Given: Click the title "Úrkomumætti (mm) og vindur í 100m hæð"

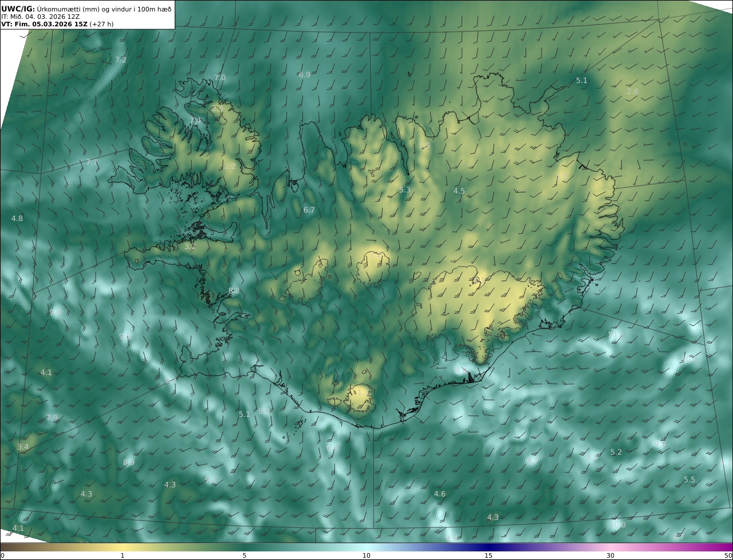Looking at the screenshot, I should [104, 9].
